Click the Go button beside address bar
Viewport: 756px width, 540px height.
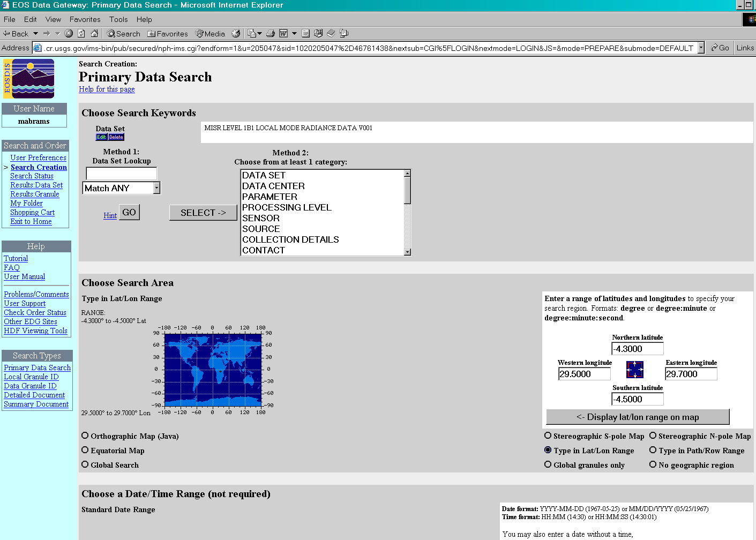click(x=720, y=48)
